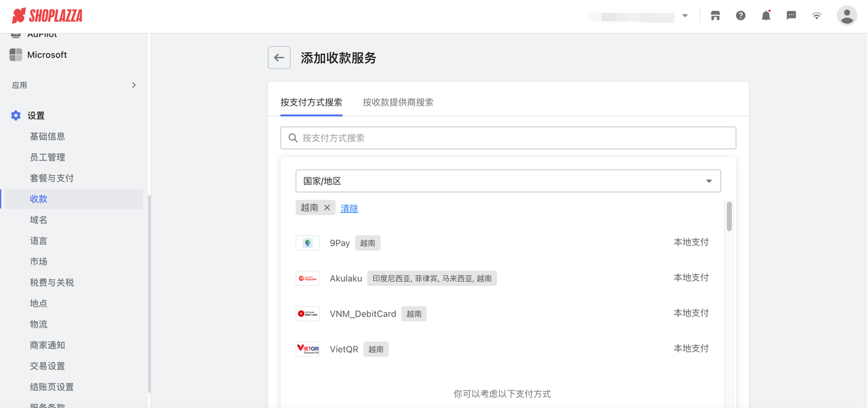Select the VietQR payment logo
The width and height of the screenshot is (868, 408).
(307, 348)
